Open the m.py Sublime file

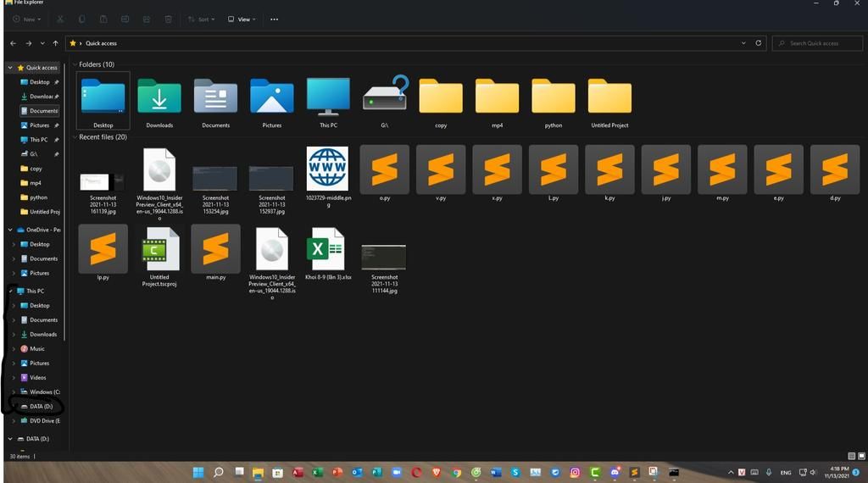pyautogui.click(x=722, y=169)
